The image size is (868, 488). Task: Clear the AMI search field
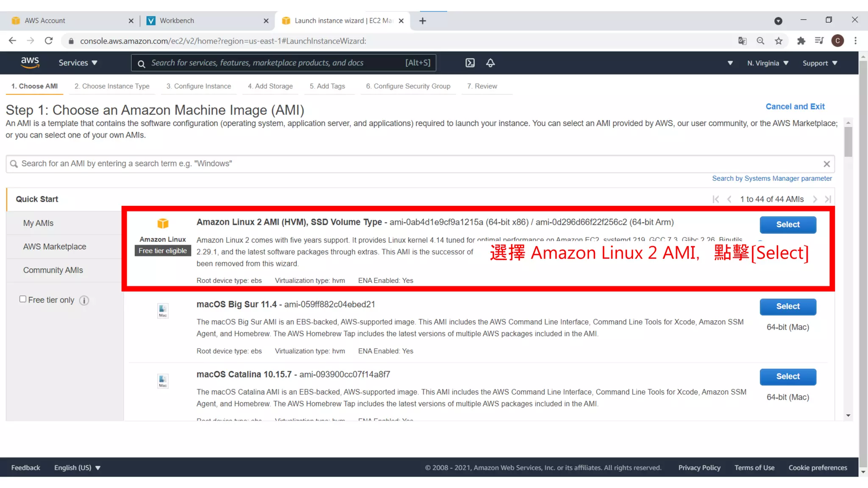pyautogui.click(x=826, y=164)
